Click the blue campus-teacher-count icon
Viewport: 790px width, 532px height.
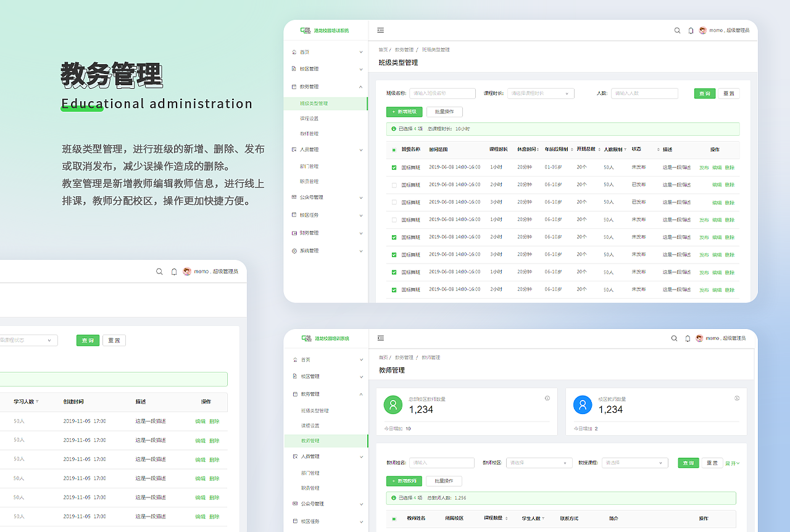click(x=583, y=405)
